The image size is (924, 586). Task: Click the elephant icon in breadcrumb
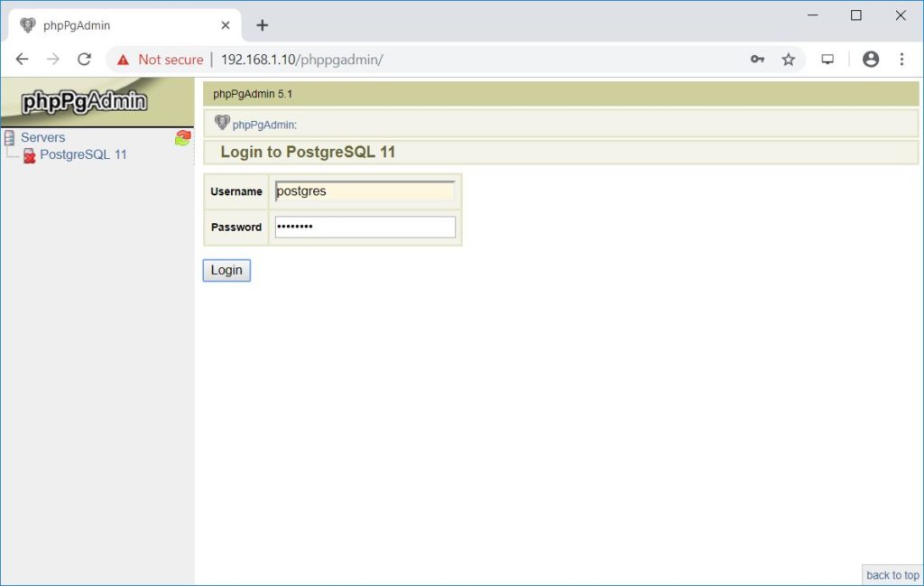222,122
